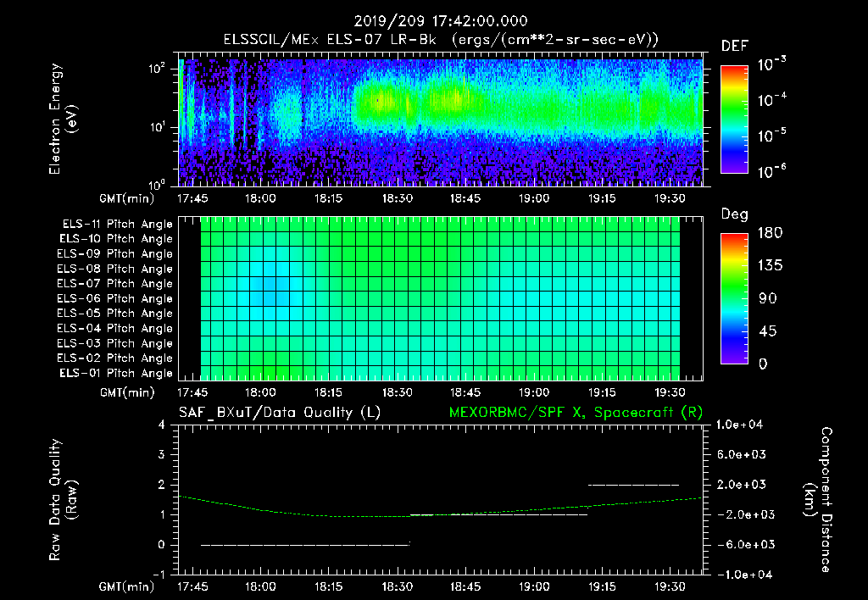The image size is (868, 600).
Task: Click the 'Deg' color bar label
Action: coord(735,214)
